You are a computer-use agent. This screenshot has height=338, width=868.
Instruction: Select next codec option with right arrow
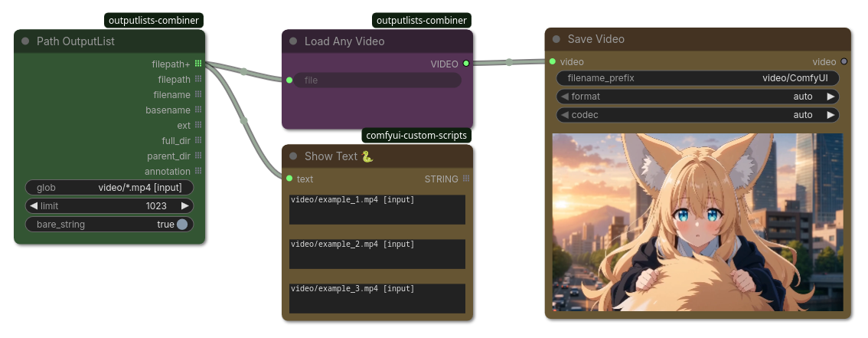[830, 115]
